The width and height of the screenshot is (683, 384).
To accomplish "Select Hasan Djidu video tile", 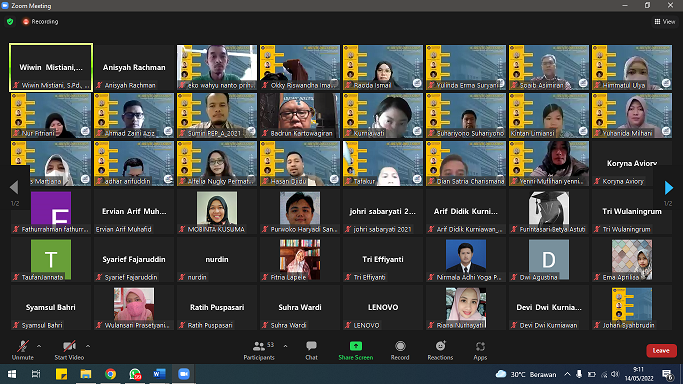I will (300, 163).
